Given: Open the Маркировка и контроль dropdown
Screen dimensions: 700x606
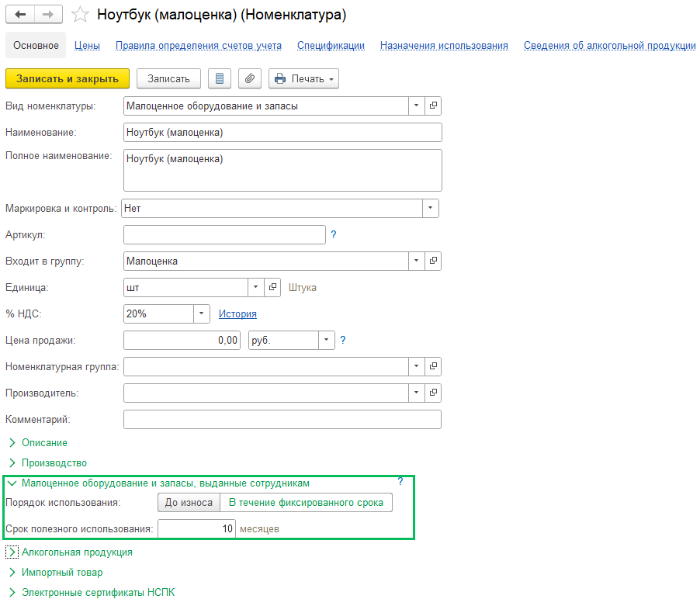Looking at the screenshot, I should click(x=430, y=209).
